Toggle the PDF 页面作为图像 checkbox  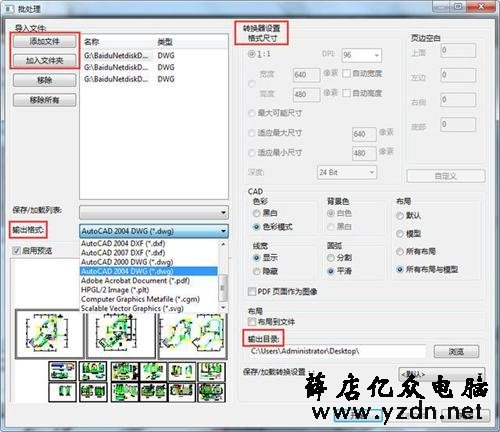(x=252, y=292)
